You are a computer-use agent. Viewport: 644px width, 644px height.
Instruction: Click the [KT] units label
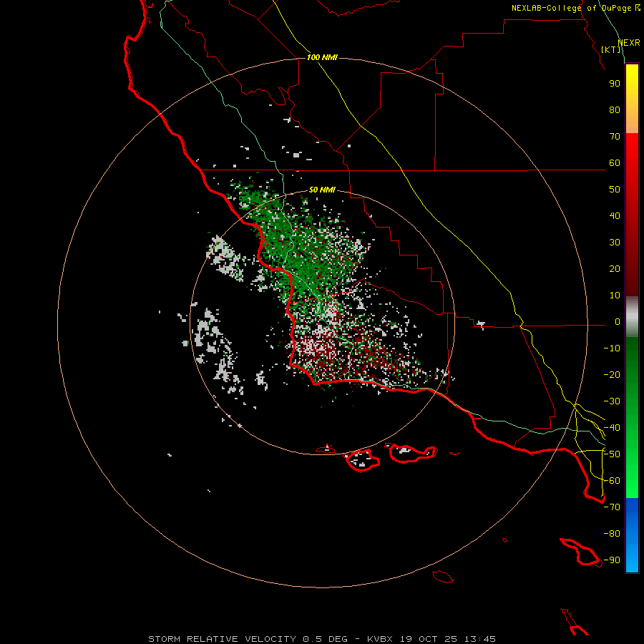(611, 49)
